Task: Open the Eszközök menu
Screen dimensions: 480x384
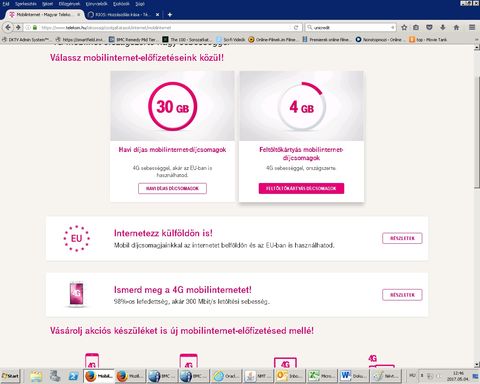Action: (x=121, y=4)
